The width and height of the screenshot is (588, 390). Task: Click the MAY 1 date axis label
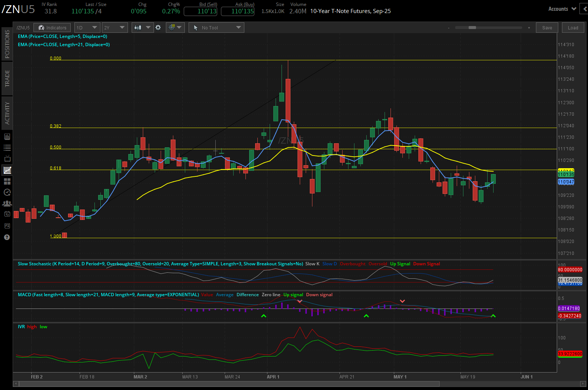point(400,377)
